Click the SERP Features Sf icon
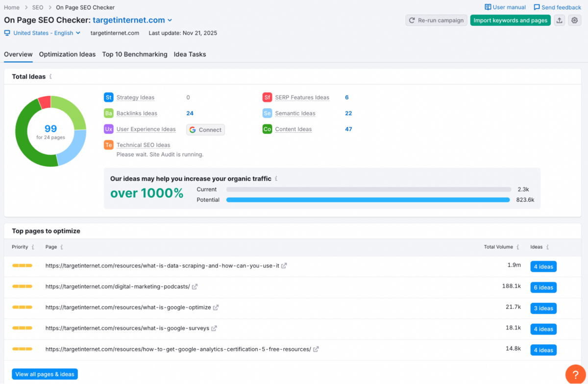Image resolution: width=588 pixels, height=384 pixels. pyautogui.click(x=268, y=97)
